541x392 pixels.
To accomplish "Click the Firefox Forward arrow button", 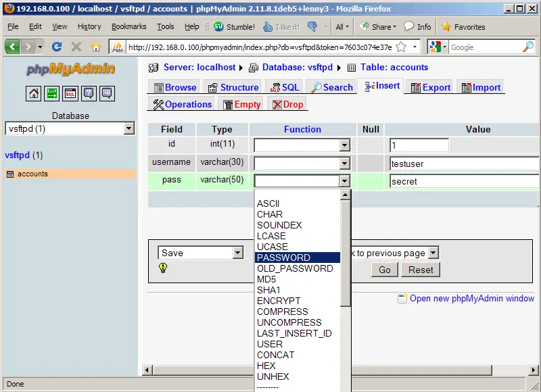I will coord(28,47).
